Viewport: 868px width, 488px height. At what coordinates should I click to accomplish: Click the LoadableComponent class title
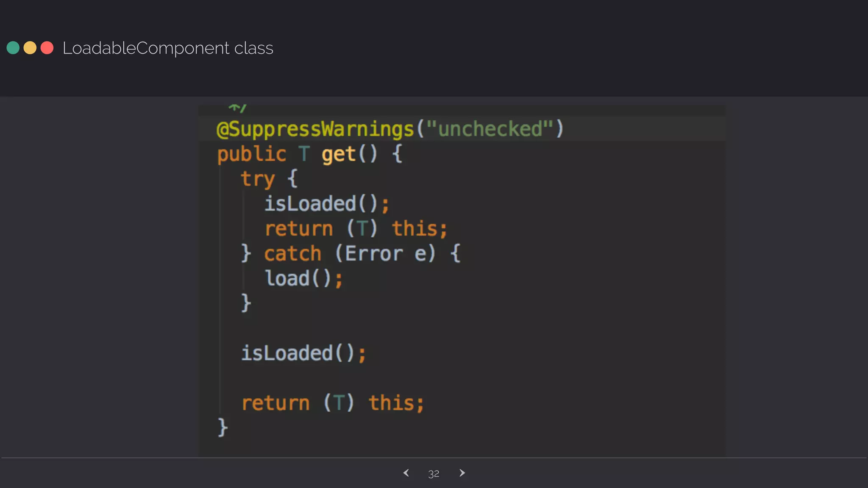168,48
